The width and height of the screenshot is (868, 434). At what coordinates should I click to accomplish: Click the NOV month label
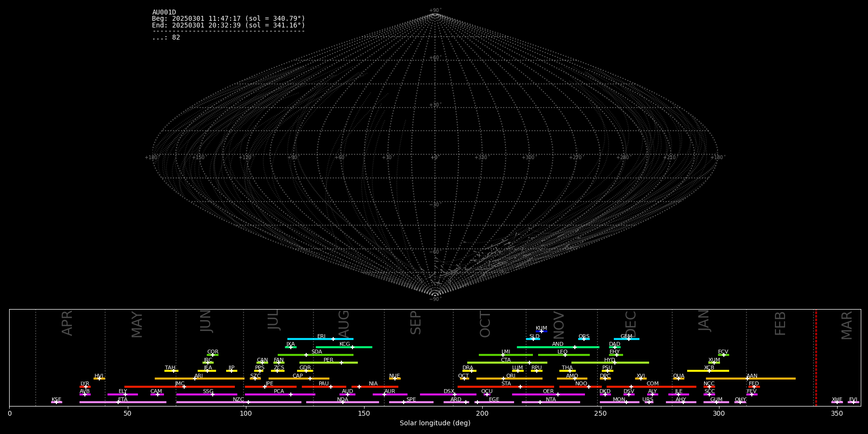tap(558, 325)
